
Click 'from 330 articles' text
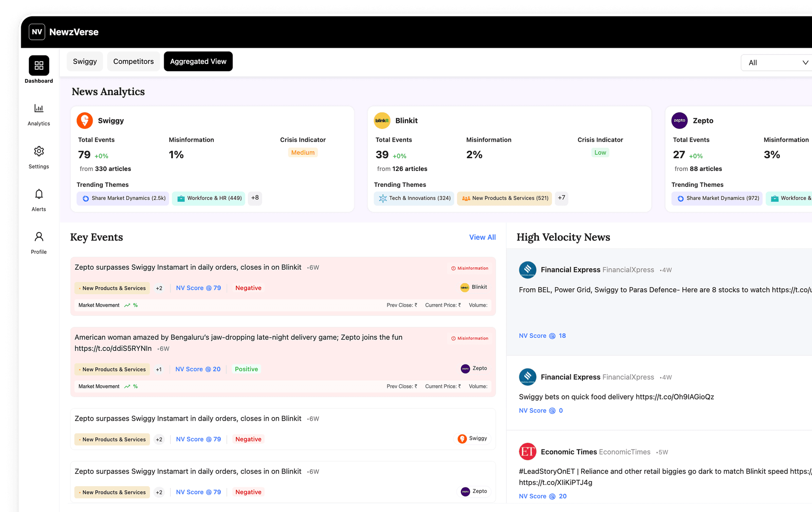[x=105, y=169]
